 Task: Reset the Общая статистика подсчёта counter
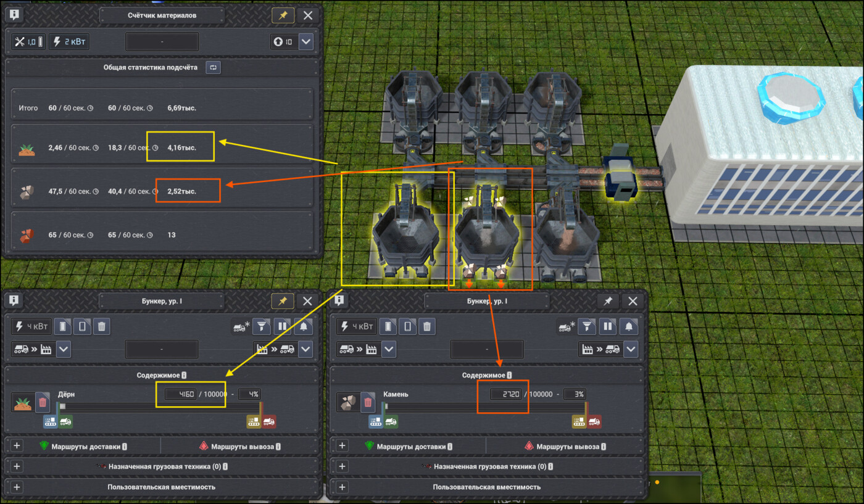coord(213,68)
